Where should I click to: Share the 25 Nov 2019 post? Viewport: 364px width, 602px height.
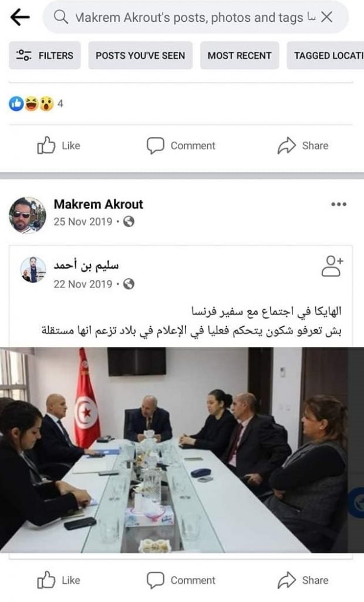coord(303,580)
